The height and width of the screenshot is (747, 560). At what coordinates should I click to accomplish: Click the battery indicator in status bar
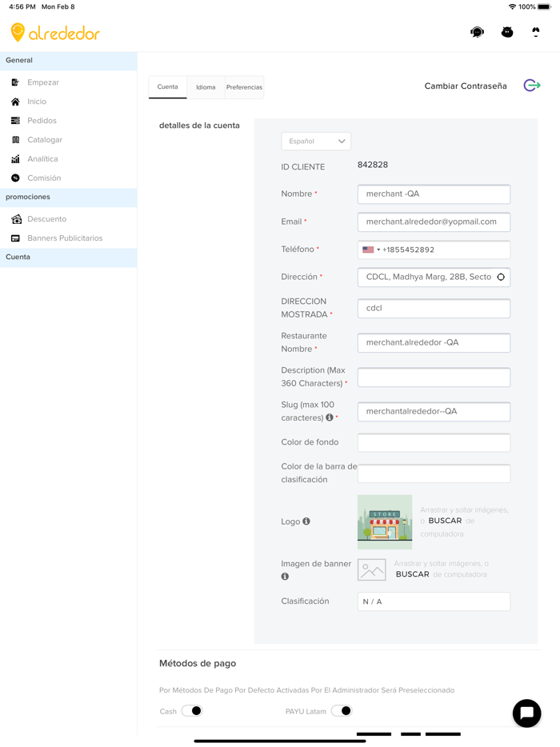coord(544,6)
